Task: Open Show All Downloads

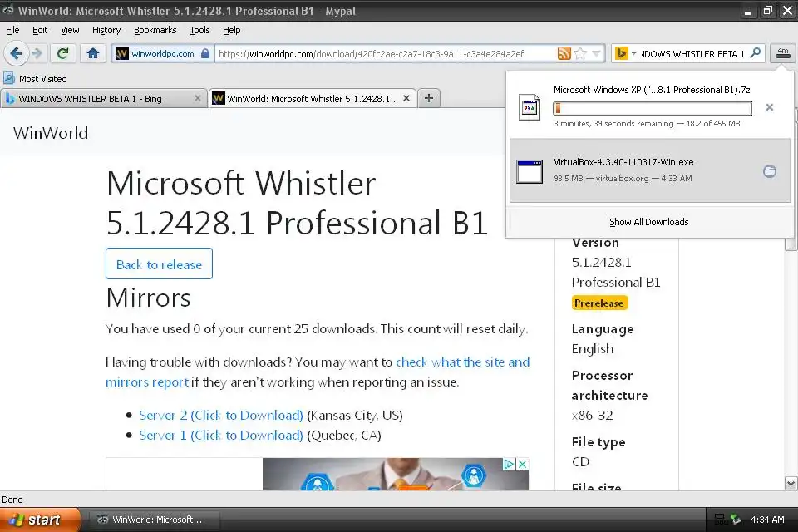Action: [x=649, y=222]
